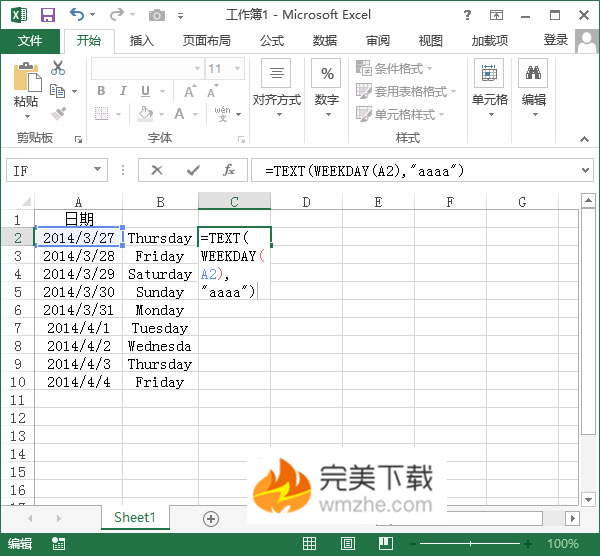
Task: Click the Fill Color bucket icon
Action: pos(145,114)
